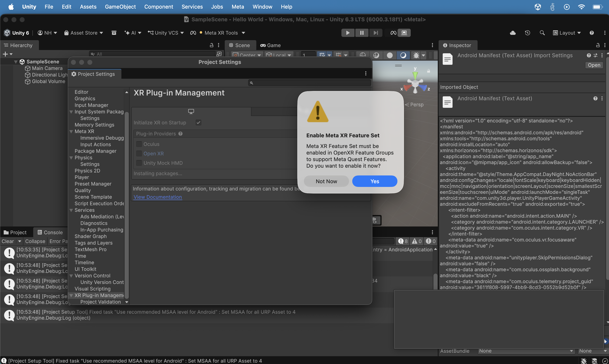Click Yes in the Enable Meta XR dialog
Image resolution: width=609 pixels, height=364 pixels.
[375, 181]
